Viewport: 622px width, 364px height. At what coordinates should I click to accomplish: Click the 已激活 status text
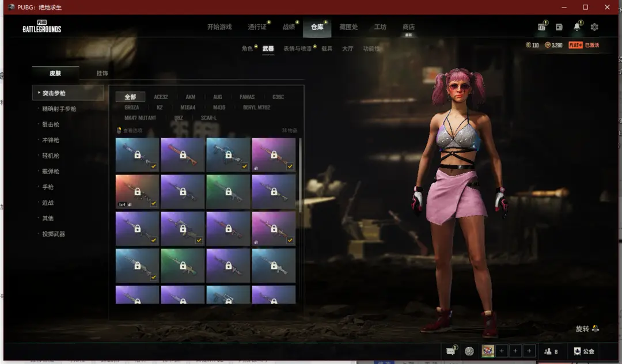click(x=592, y=45)
